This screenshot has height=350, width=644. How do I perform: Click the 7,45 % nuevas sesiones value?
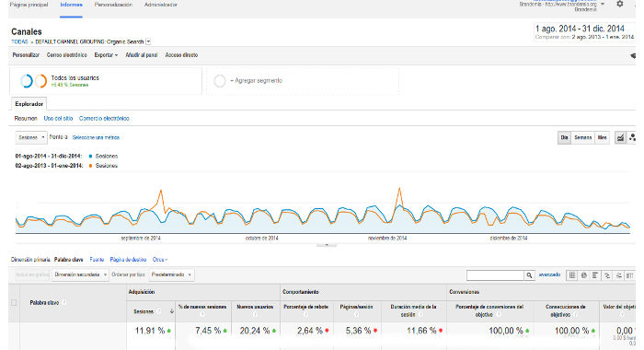(x=208, y=331)
